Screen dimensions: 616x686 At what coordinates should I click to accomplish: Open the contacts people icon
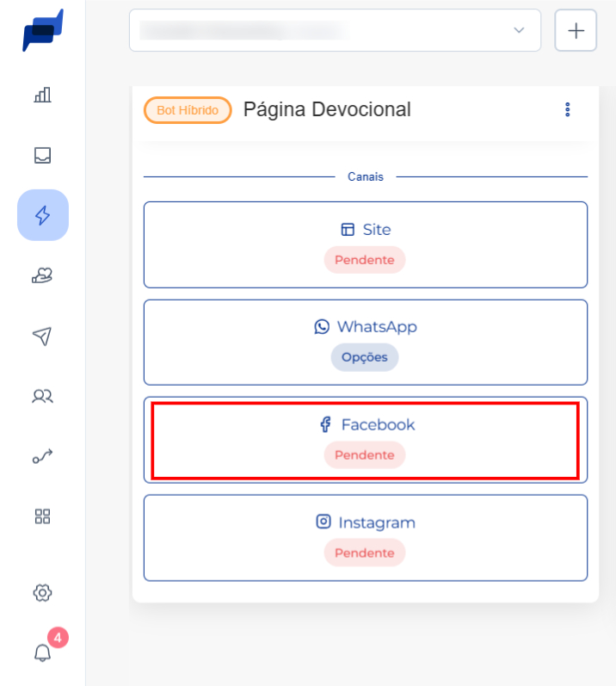[42, 397]
